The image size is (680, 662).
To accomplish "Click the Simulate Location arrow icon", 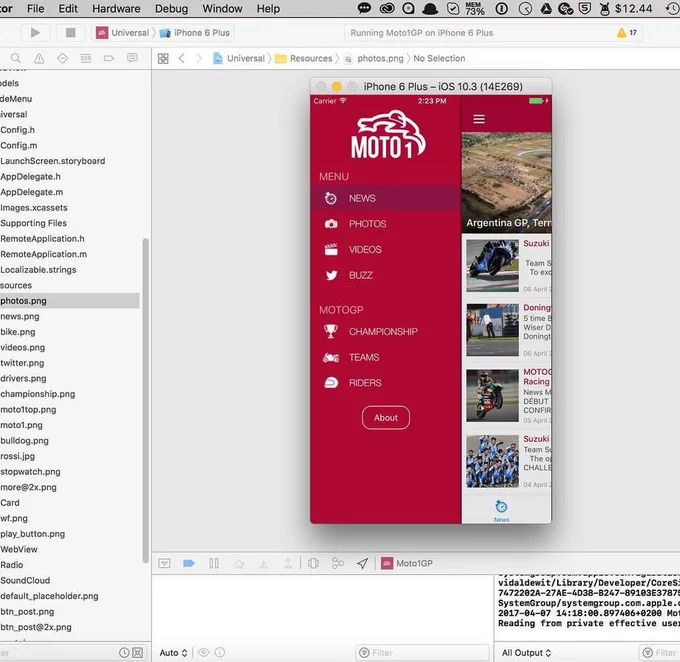I will point(362,563).
